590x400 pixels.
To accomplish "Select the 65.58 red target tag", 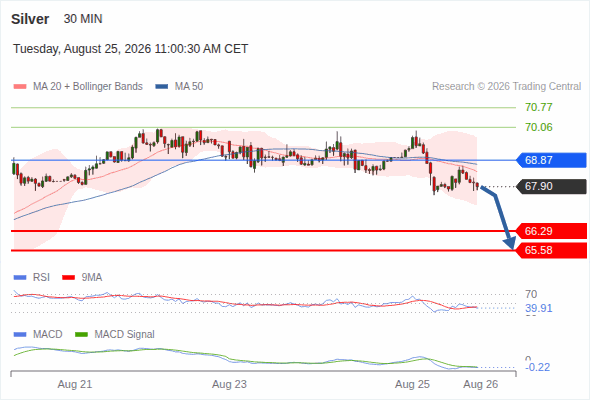I will click(551, 250).
